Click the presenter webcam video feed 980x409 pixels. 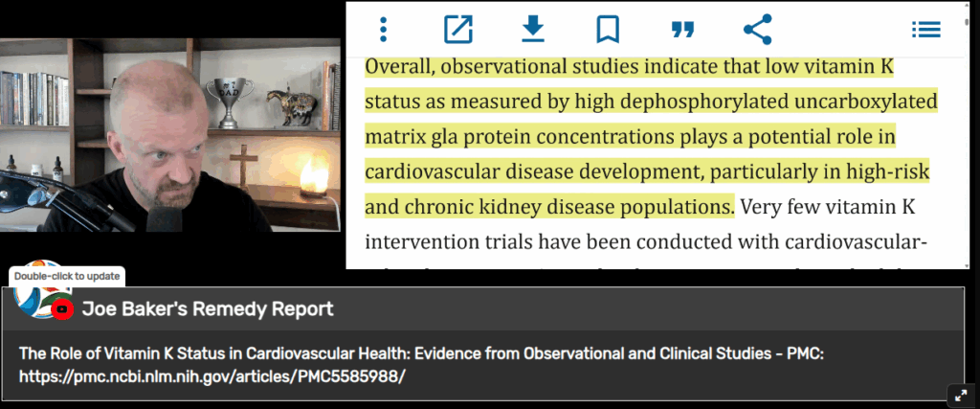coord(170,135)
